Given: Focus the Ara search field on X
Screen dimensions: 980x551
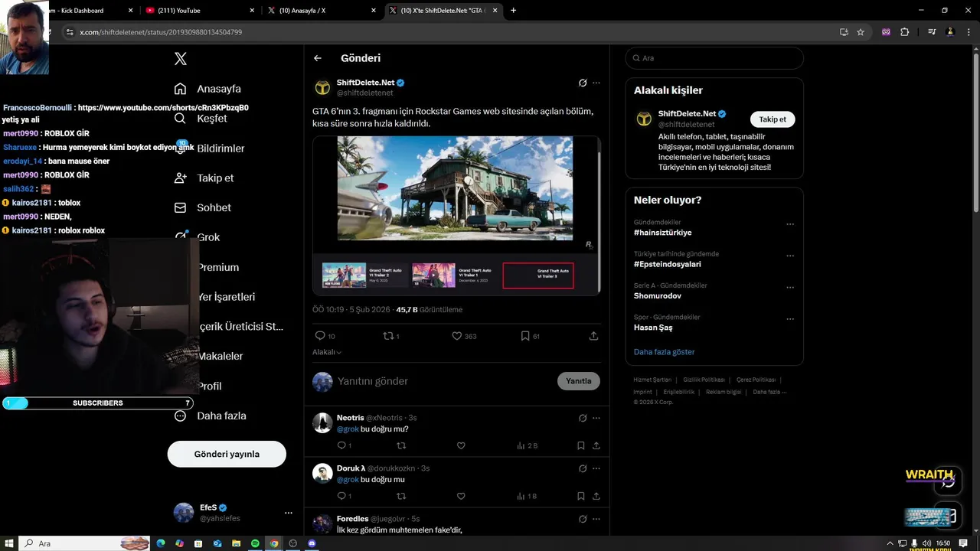Looking at the screenshot, I should pos(714,58).
